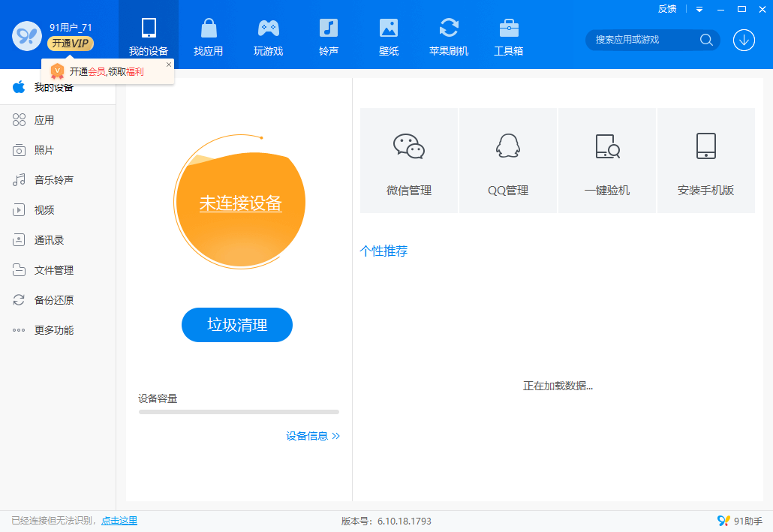This screenshot has height=532, width=773.
Task: Launch 一键验机 device inspection icon
Action: pos(607,146)
